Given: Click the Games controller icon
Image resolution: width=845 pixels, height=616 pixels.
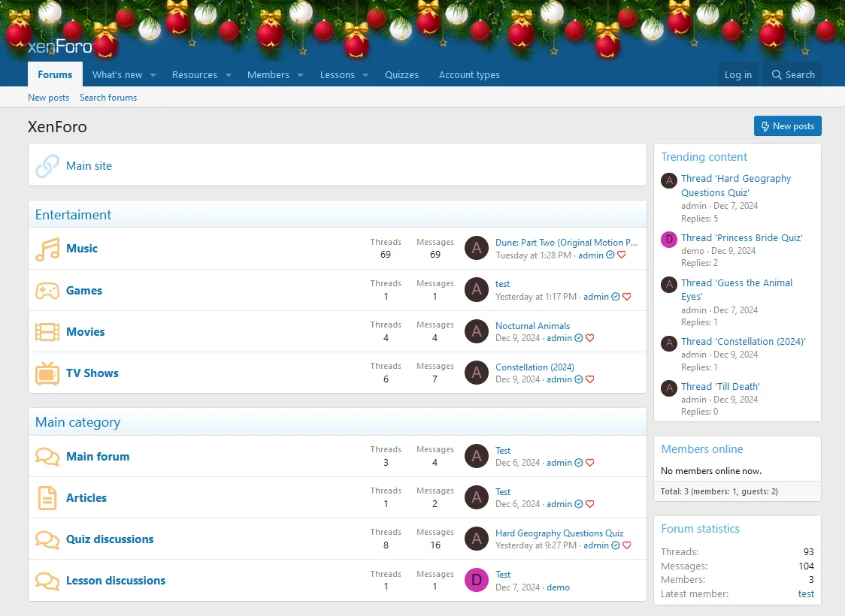Looking at the screenshot, I should coord(47,291).
